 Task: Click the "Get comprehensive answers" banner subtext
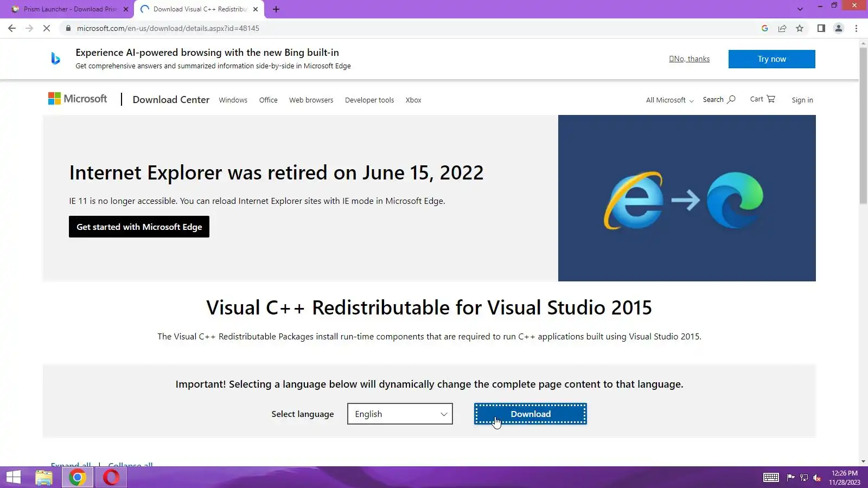213,66
